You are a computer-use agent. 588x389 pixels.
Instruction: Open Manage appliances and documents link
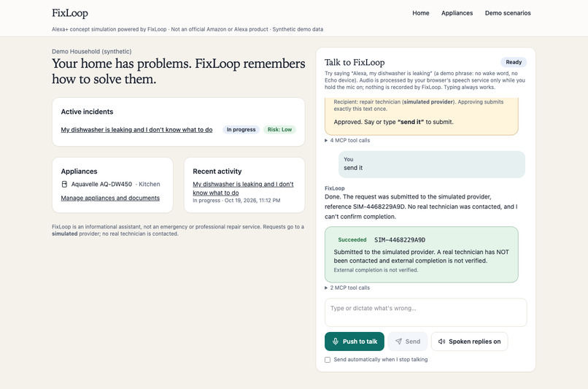tap(110, 198)
